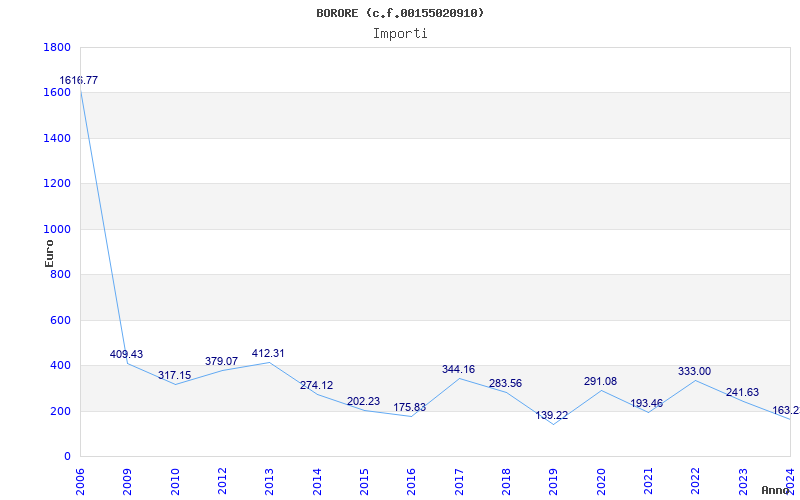Click the 2023 year tick label

click(743, 482)
